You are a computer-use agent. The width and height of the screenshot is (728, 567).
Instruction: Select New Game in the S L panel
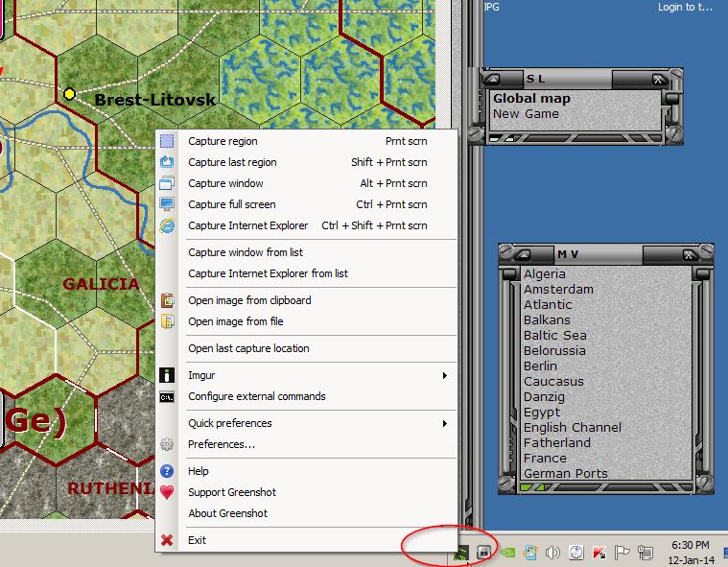[x=526, y=114]
